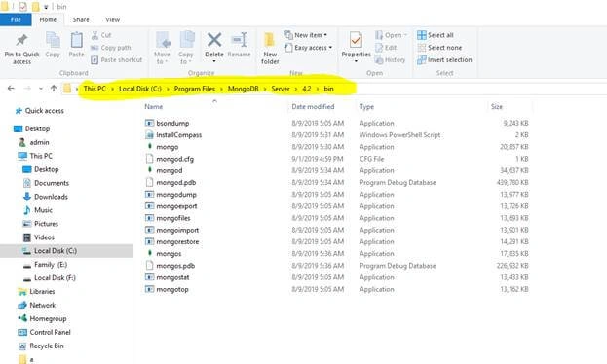
Task: Click Program Files in address path
Action: point(194,89)
